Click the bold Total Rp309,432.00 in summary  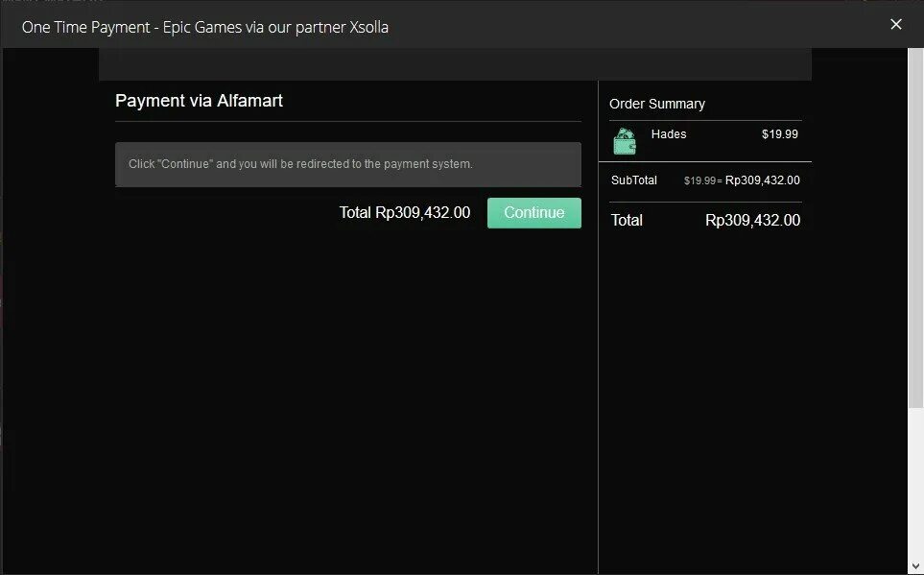point(752,220)
